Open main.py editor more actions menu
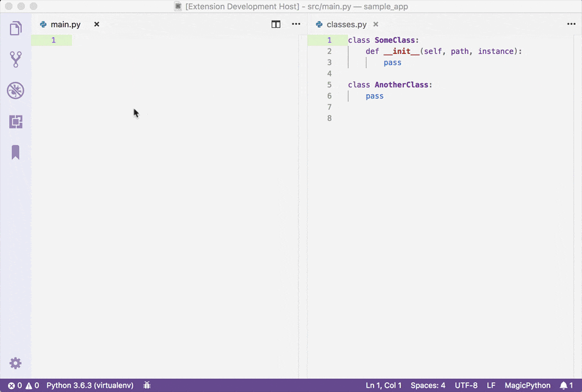 point(296,24)
